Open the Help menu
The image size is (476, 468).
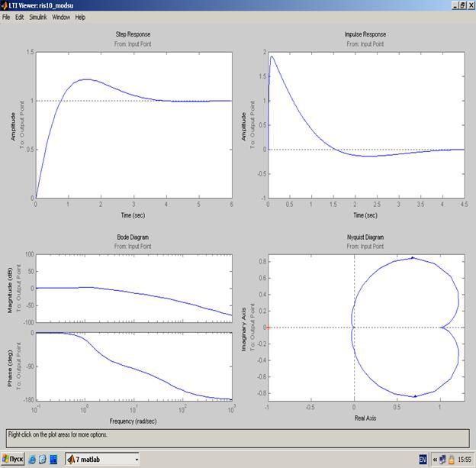point(80,17)
